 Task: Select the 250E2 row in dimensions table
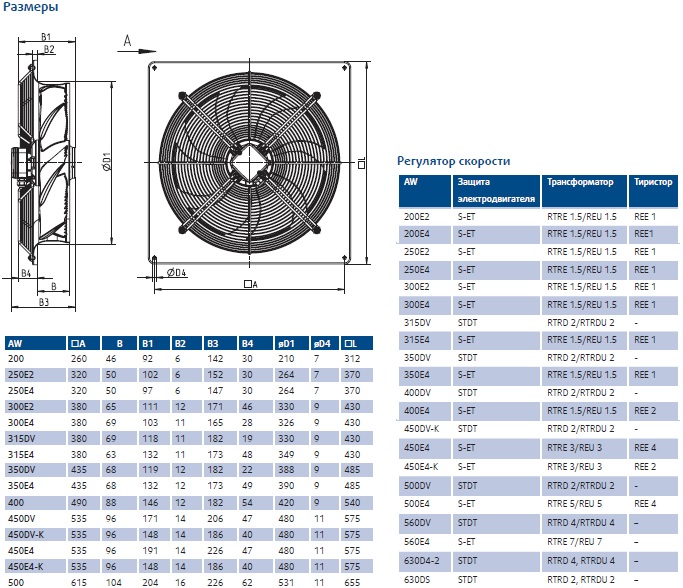click(189, 375)
